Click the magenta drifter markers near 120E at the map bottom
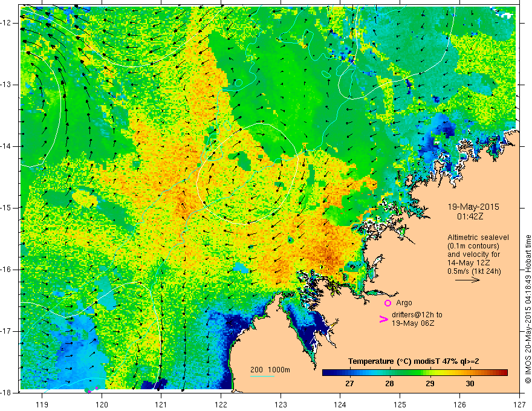This screenshot has height=411, width=532. click(92, 390)
